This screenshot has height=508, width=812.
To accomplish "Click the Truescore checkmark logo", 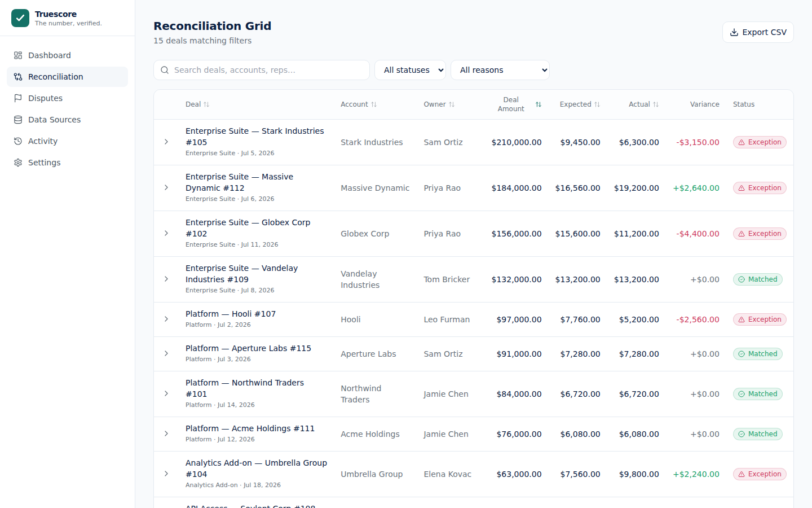I will 20,18.
